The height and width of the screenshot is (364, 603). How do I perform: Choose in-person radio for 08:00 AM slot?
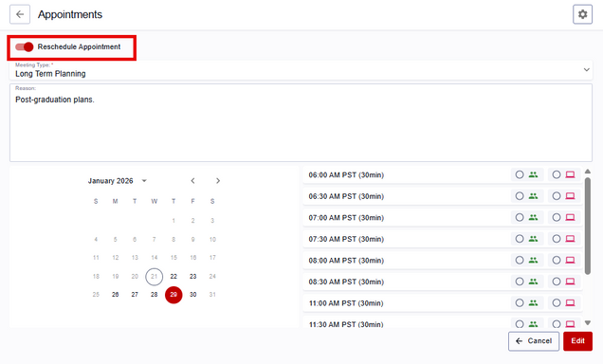[520, 261]
